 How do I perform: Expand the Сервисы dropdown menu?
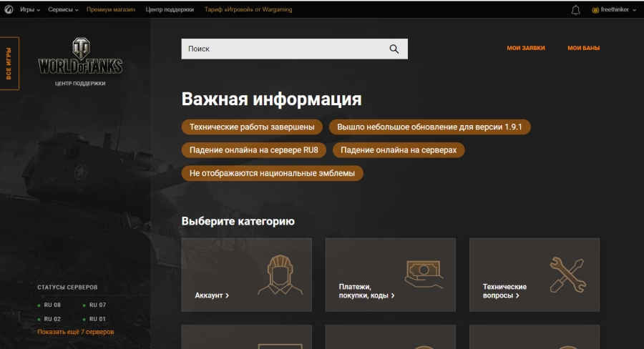coord(63,9)
